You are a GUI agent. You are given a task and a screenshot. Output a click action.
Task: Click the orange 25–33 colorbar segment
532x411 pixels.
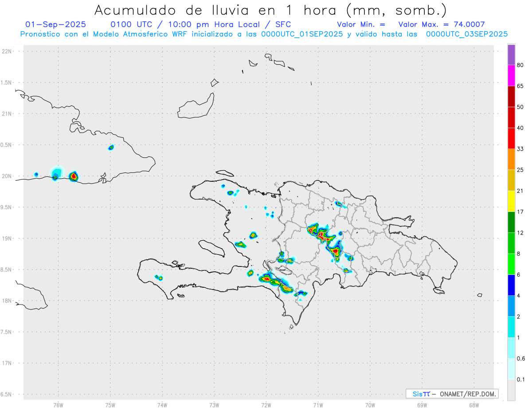[x=511, y=159]
